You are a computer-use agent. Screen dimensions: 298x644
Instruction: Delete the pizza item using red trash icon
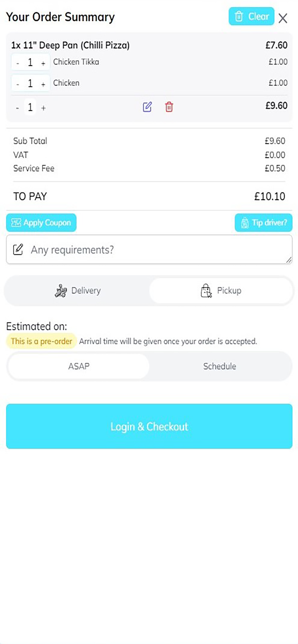[x=169, y=107]
